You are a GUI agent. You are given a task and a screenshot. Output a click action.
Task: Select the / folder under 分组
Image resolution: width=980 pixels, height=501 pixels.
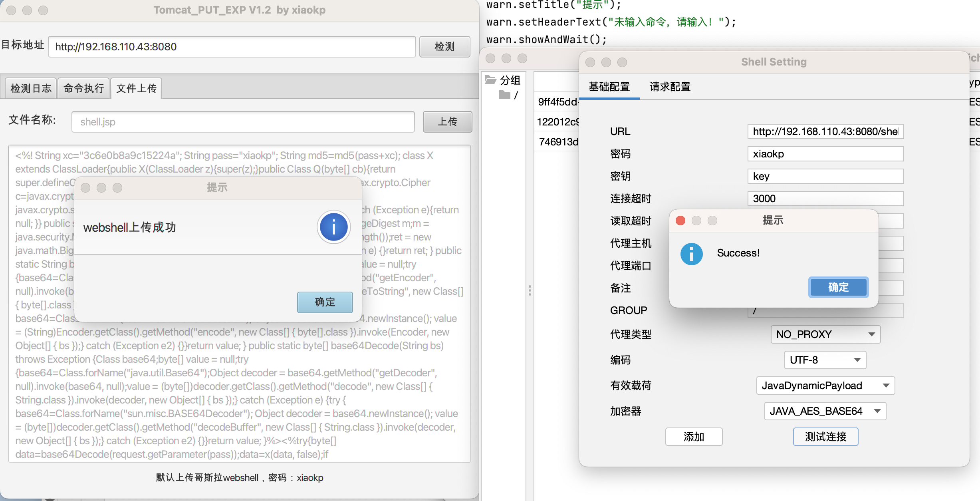coord(509,95)
